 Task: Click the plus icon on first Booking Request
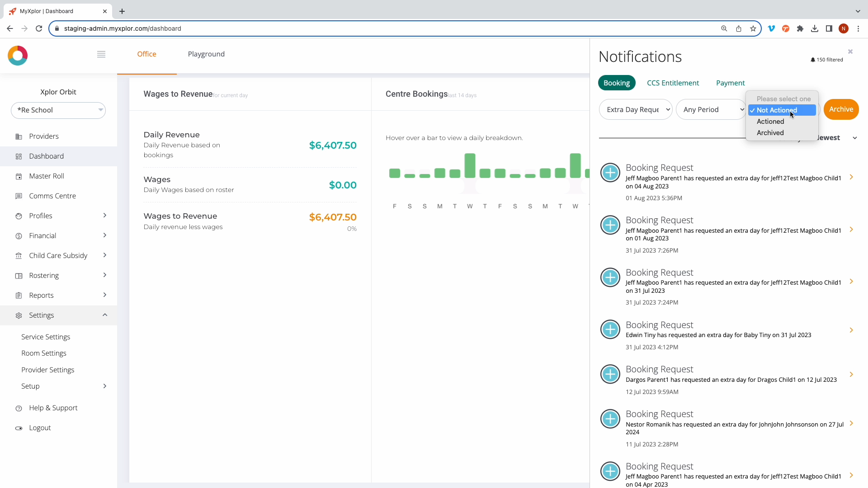coord(610,173)
